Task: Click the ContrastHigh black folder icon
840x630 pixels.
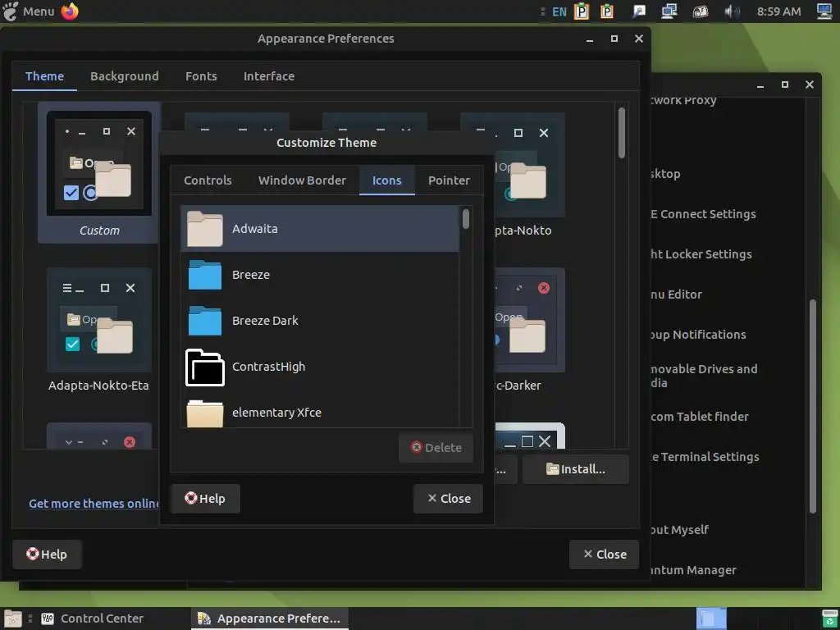Action: (x=204, y=367)
